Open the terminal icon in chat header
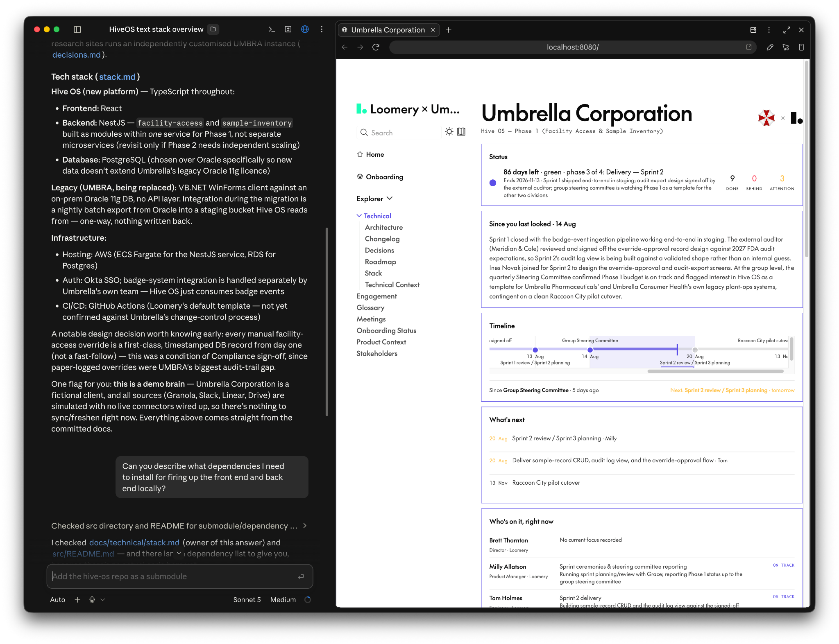The image size is (839, 644). [272, 29]
